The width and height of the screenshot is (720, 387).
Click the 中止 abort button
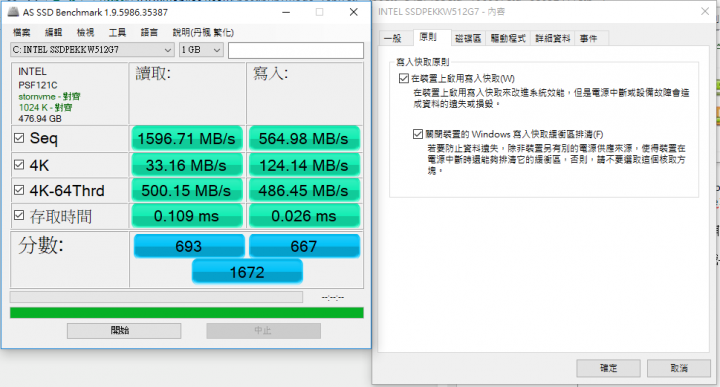click(264, 331)
